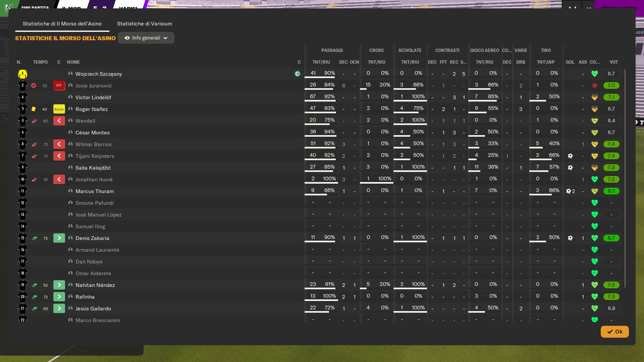The height and width of the screenshot is (362, 644).
Task: Open the Info generali view dropdown
Action: 146,38
